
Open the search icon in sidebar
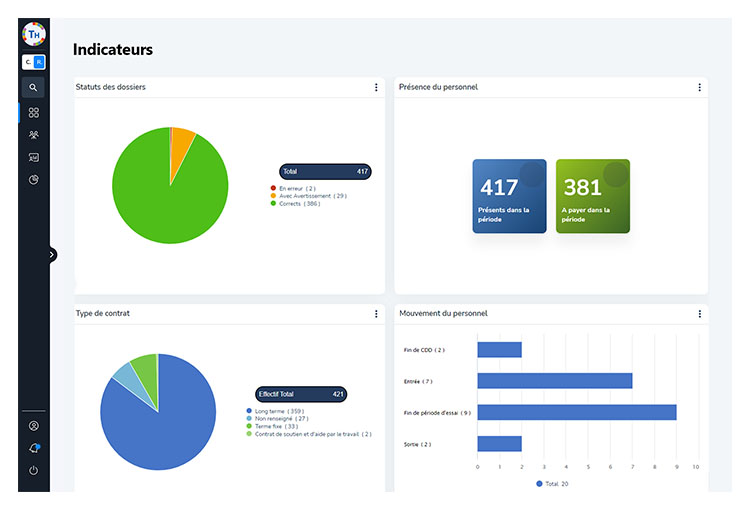click(x=33, y=87)
